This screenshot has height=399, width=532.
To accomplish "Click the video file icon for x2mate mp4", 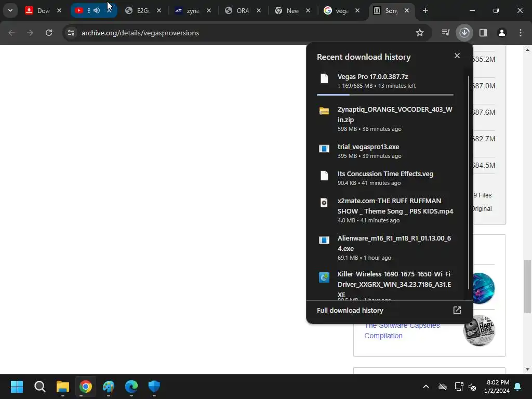I will [x=324, y=203].
